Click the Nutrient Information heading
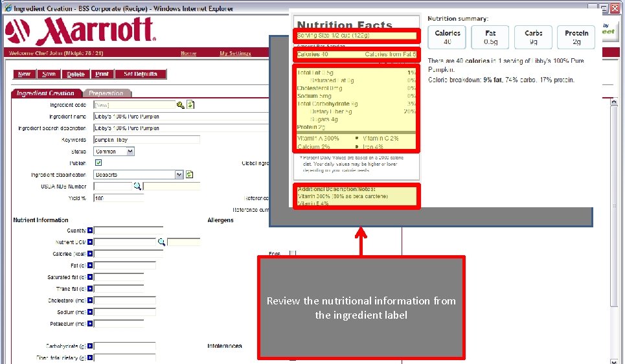 pos(41,220)
